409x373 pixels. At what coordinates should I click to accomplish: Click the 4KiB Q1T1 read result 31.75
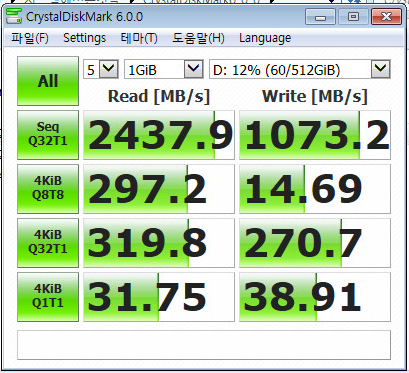(x=159, y=297)
